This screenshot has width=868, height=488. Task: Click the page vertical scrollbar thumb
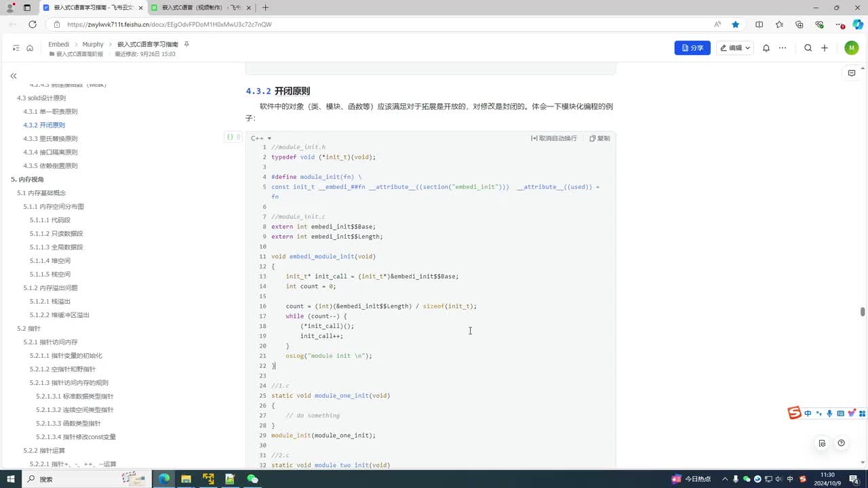click(863, 312)
